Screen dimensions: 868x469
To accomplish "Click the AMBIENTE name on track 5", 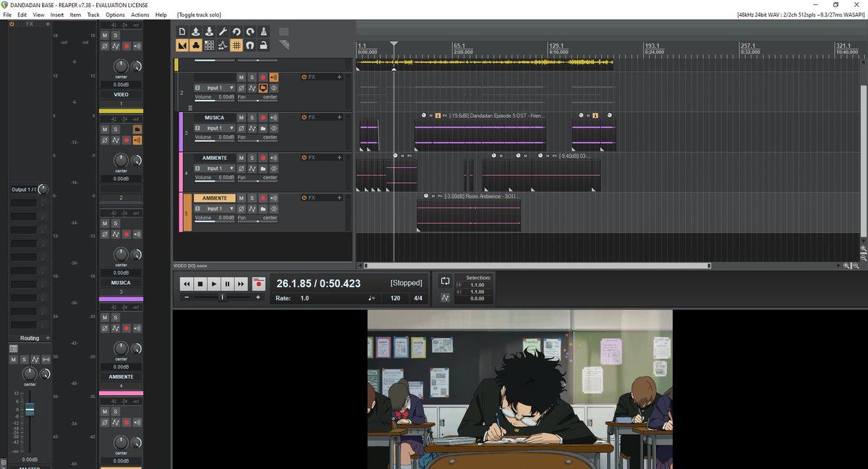I will pyautogui.click(x=214, y=198).
